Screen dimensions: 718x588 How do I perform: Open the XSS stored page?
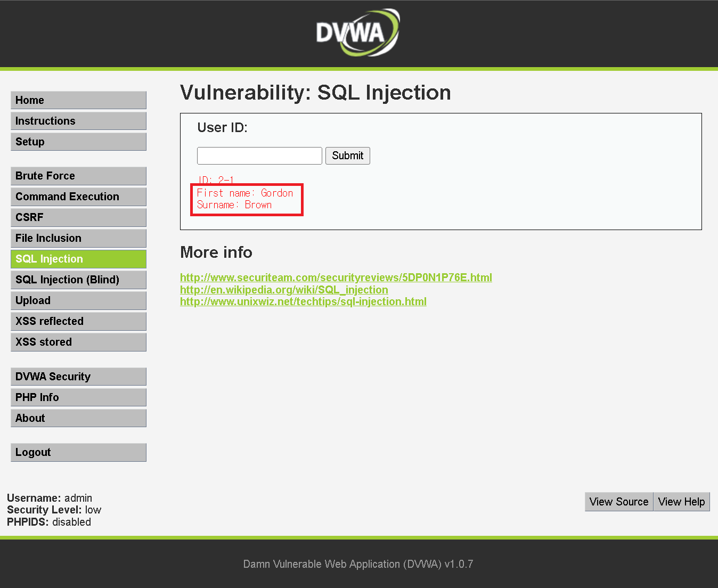coord(78,342)
